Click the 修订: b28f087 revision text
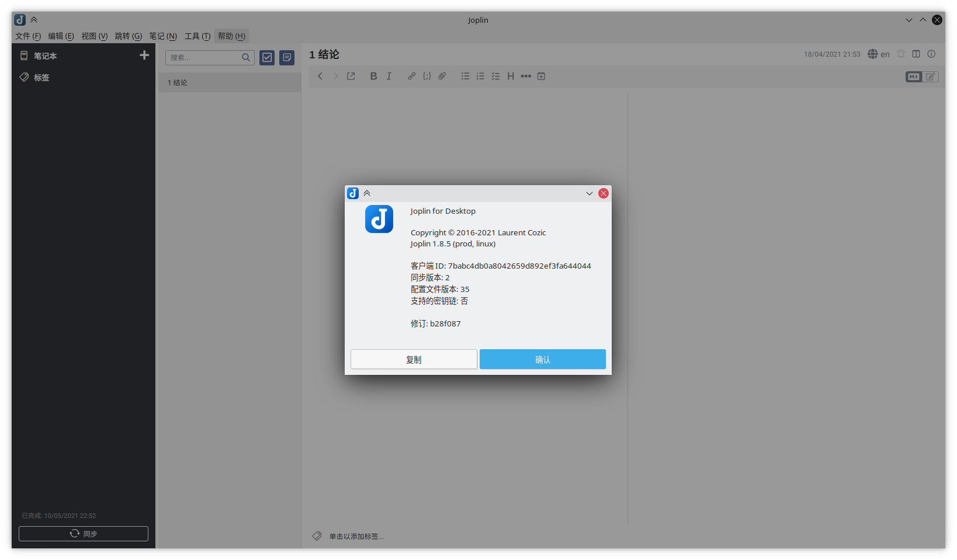957x560 pixels. 435,324
